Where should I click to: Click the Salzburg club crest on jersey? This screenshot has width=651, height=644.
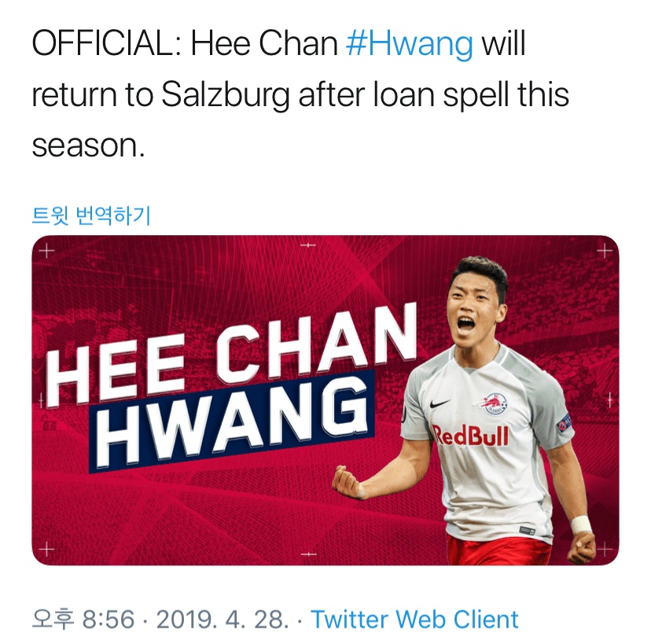coord(493,403)
